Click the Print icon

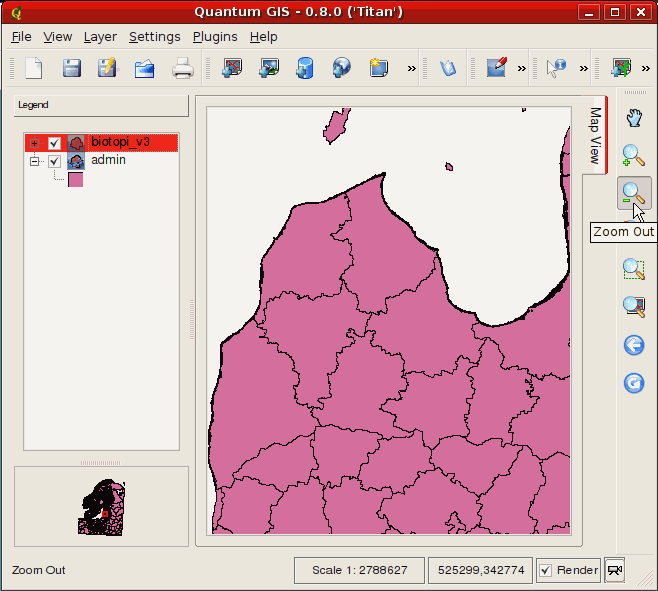tap(183, 68)
